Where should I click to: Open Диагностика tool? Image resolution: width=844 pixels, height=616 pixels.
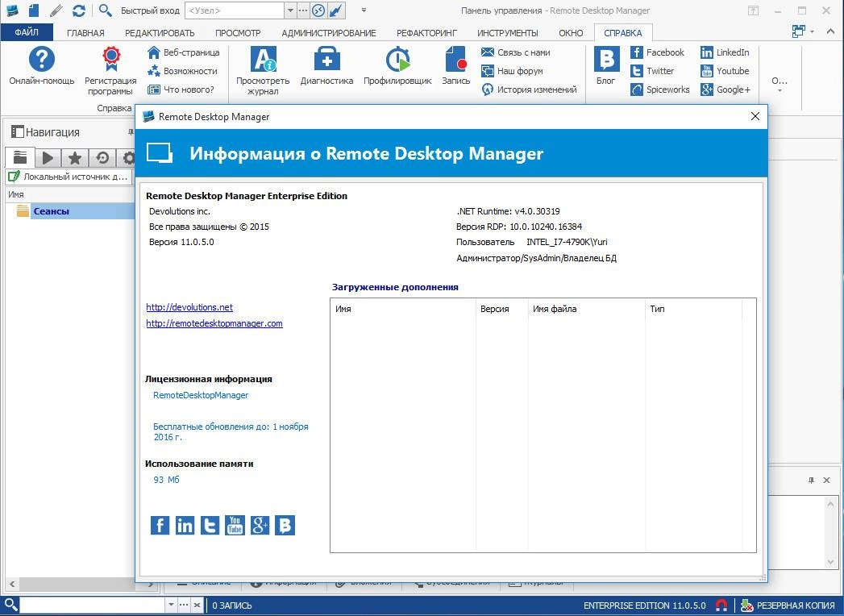[x=326, y=65]
